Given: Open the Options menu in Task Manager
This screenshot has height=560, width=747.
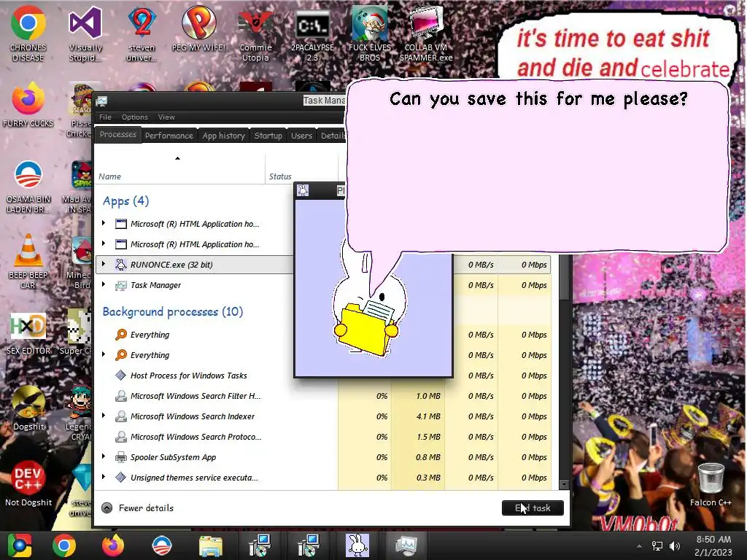Looking at the screenshot, I should pyautogui.click(x=135, y=117).
